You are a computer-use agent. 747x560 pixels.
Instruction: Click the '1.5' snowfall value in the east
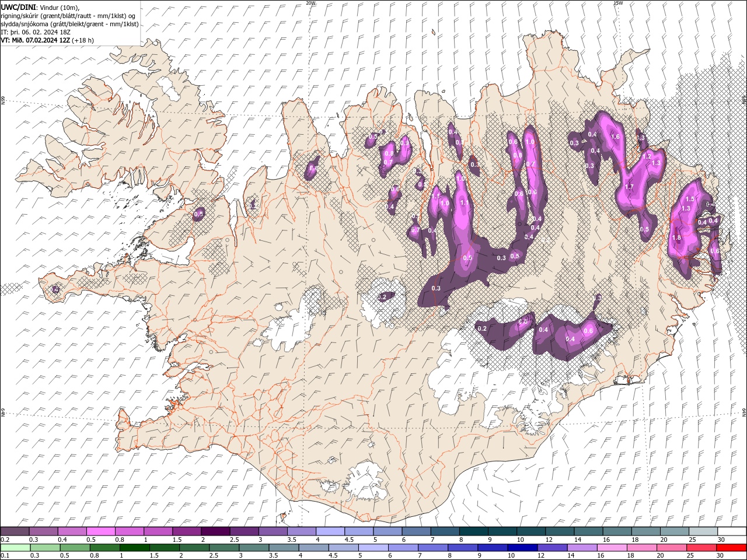pos(690,199)
